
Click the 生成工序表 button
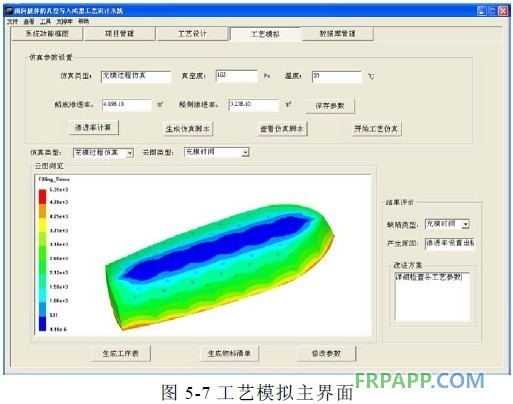pos(121,353)
